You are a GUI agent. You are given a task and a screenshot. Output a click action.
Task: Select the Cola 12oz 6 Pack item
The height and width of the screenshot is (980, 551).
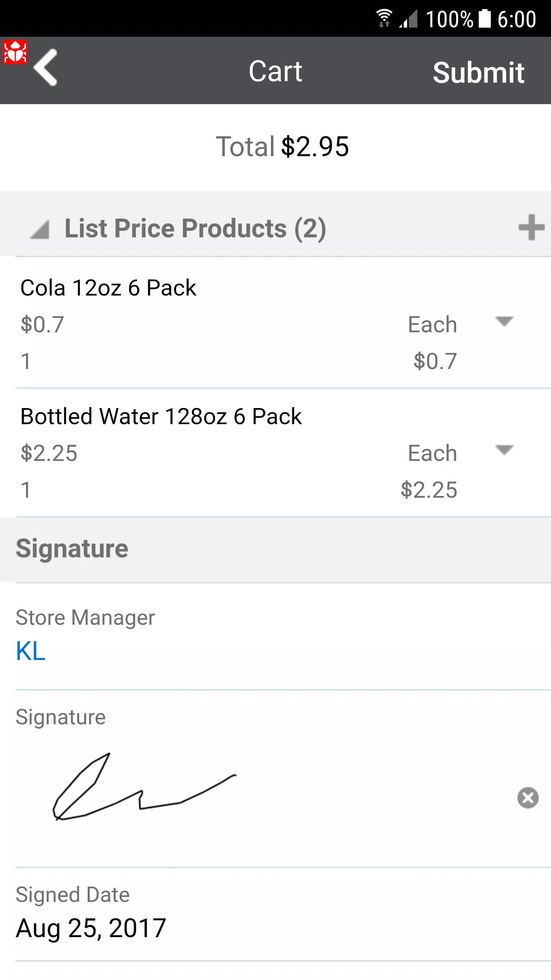pyautogui.click(x=108, y=288)
